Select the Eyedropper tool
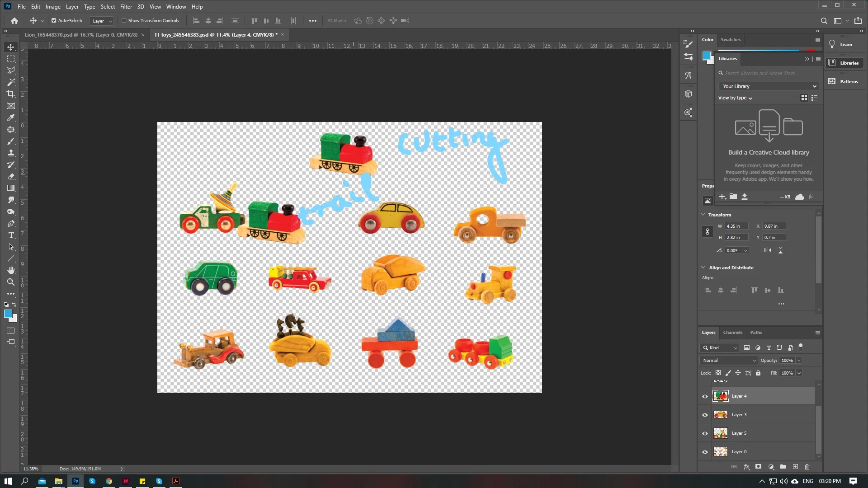The height and width of the screenshot is (488, 868). click(11, 117)
